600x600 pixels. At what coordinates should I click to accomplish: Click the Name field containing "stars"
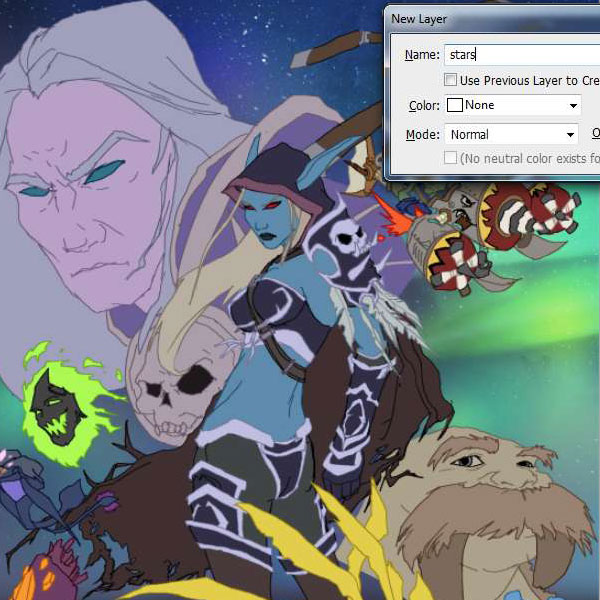click(522, 55)
